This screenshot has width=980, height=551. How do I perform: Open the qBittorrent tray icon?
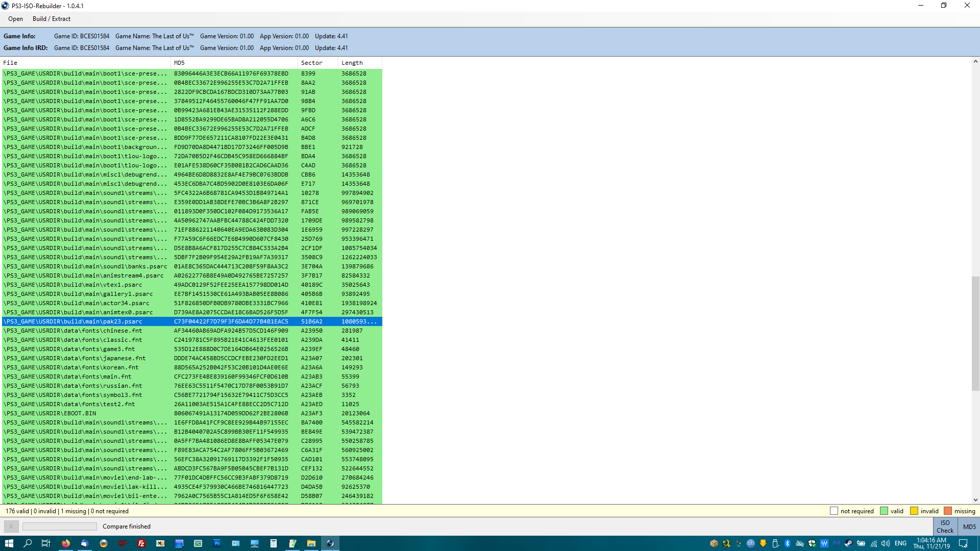pos(751,543)
